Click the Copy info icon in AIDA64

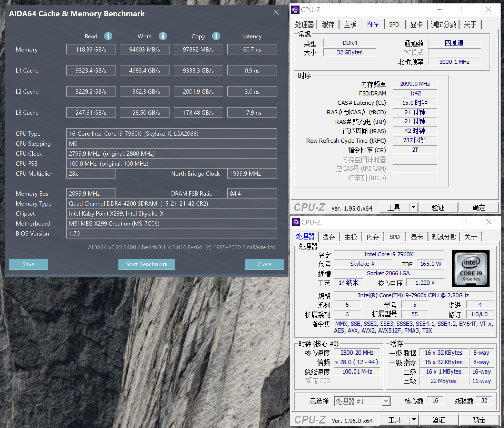tap(216, 36)
